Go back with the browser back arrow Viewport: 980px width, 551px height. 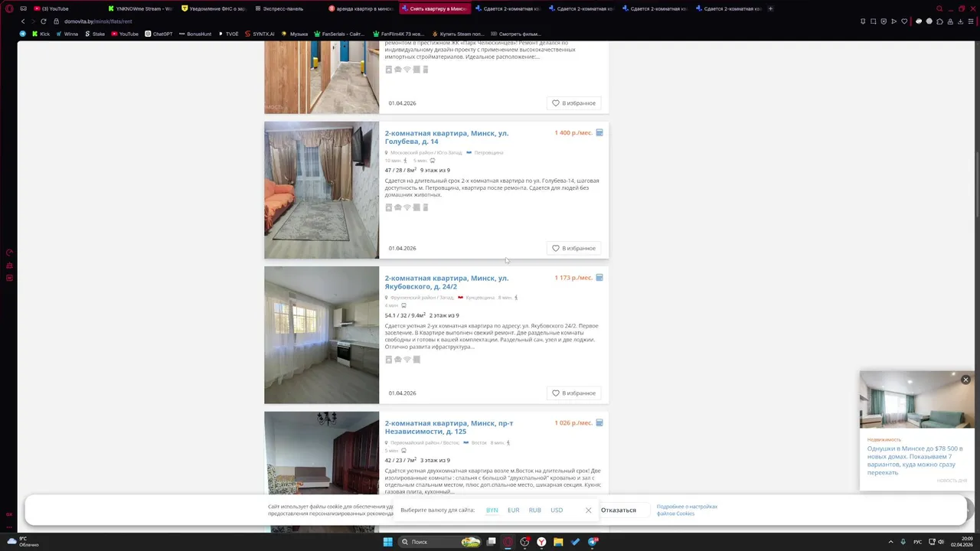tap(23, 21)
